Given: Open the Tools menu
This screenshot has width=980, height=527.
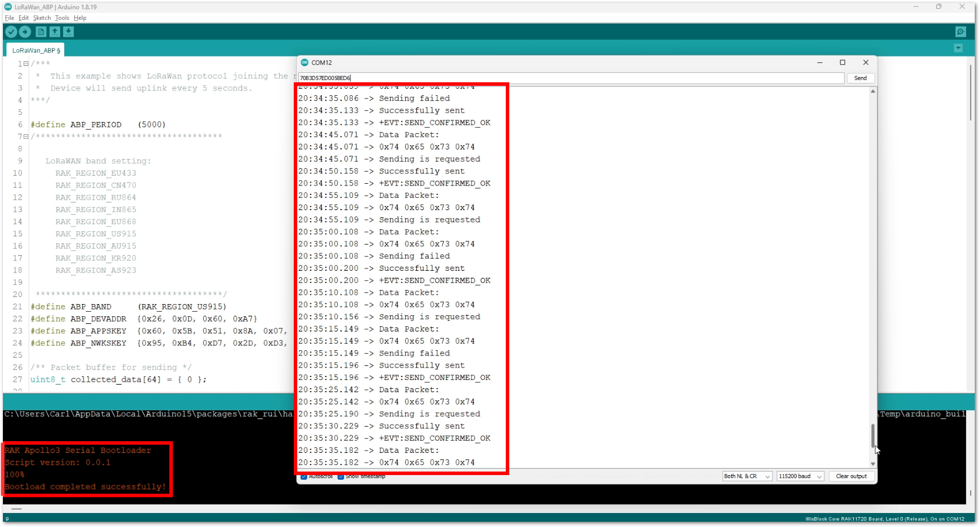Looking at the screenshot, I should click(62, 18).
